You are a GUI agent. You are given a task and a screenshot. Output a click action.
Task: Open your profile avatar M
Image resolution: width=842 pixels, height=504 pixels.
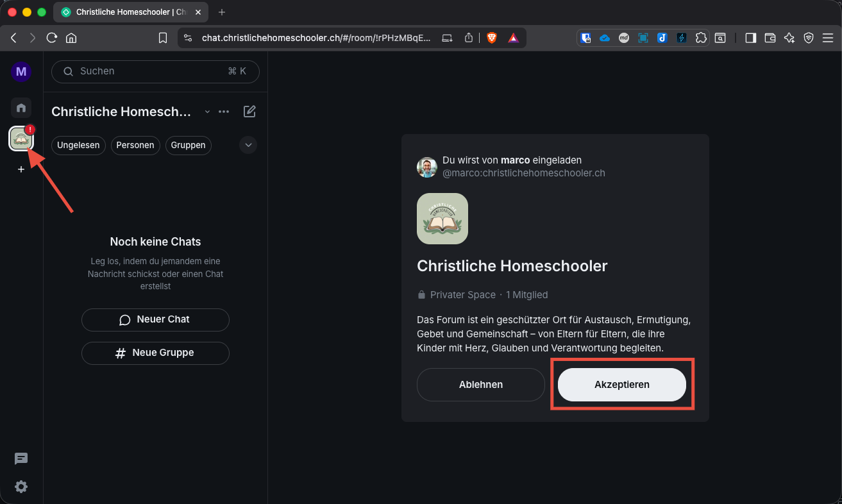pyautogui.click(x=21, y=71)
